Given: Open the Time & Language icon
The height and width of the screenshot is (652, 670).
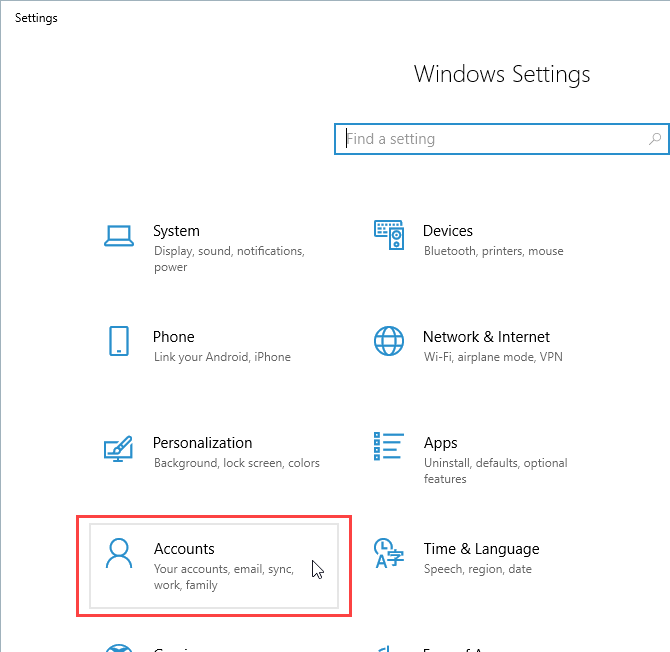Looking at the screenshot, I should click(x=389, y=553).
